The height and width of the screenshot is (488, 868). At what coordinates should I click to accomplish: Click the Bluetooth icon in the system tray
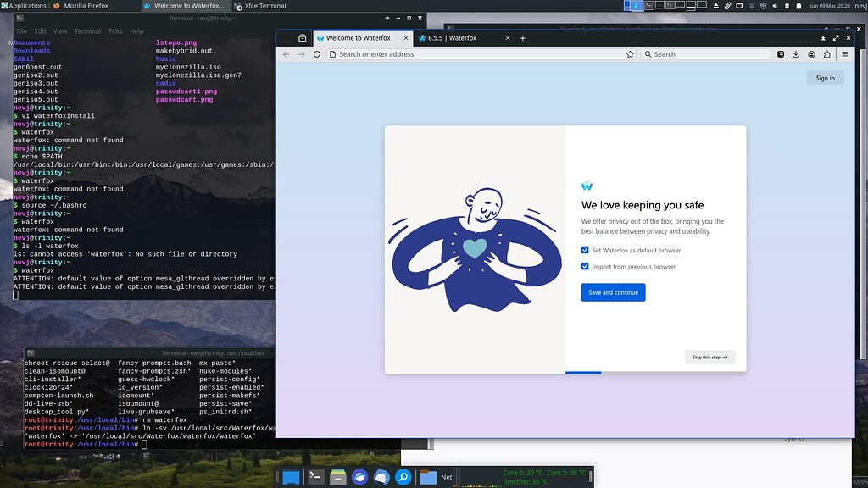[750, 7]
